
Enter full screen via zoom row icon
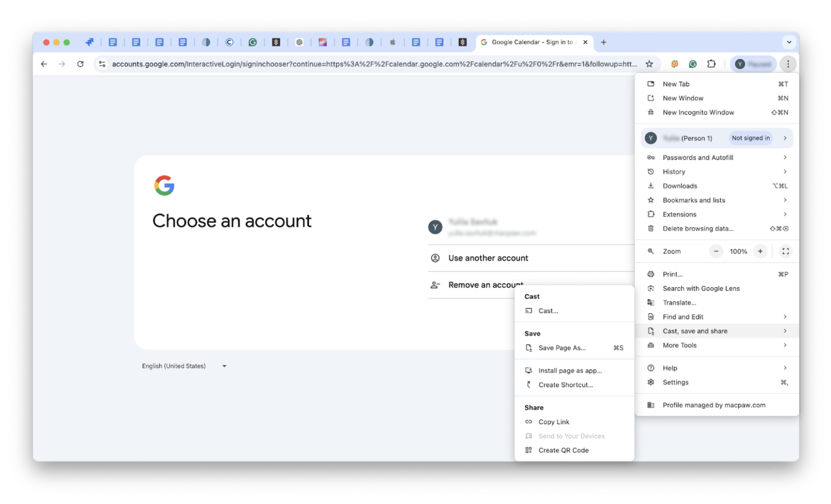pyautogui.click(x=785, y=251)
